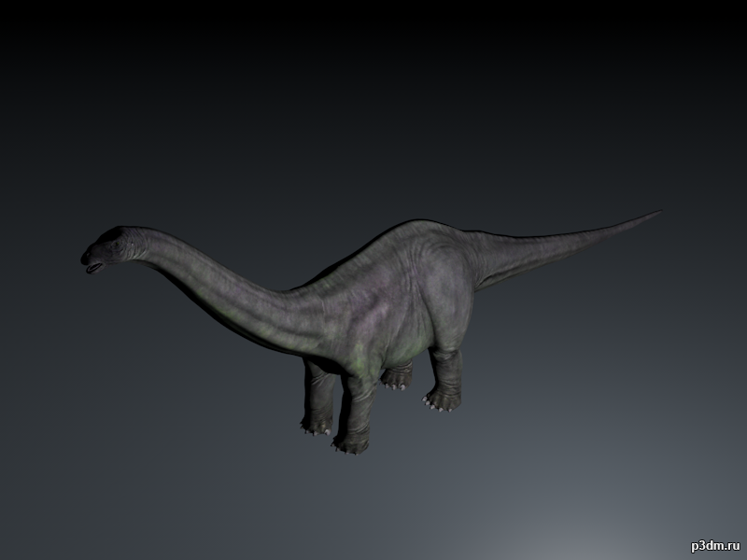Click the tip of the dinosaur's tail
The image size is (747, 560).
(656, 214)
